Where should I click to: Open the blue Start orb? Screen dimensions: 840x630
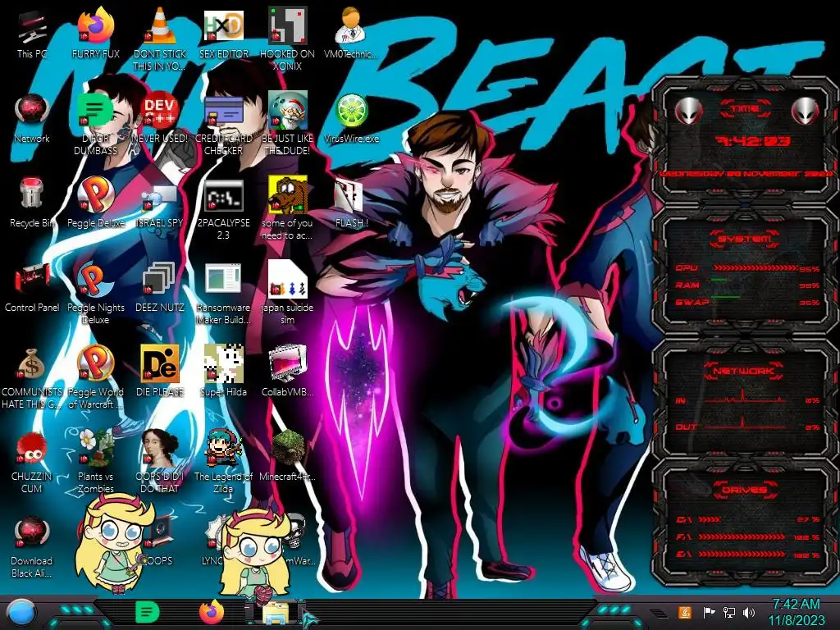click(21, 612)
